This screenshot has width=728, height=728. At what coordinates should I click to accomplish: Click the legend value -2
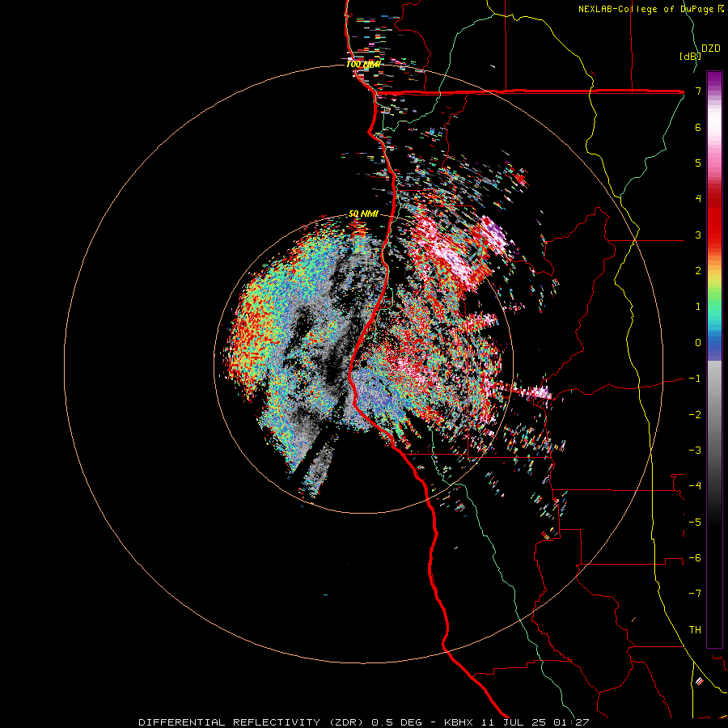(x=695, y=414)
